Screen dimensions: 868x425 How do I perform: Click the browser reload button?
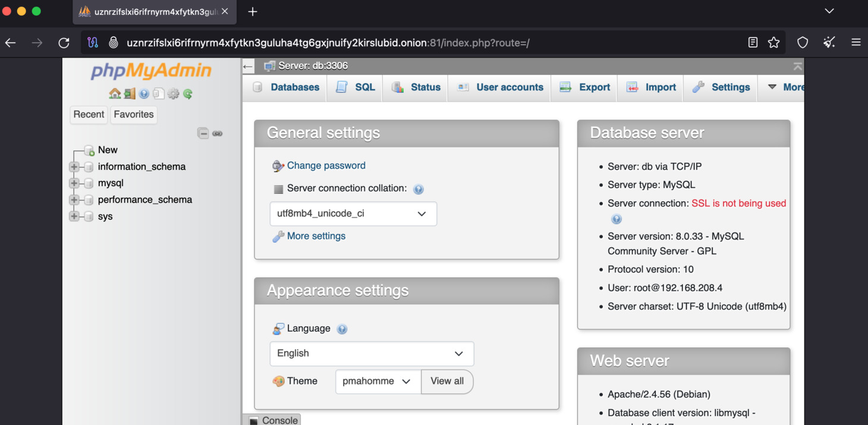pyautogui.click(x=64, y=43)
